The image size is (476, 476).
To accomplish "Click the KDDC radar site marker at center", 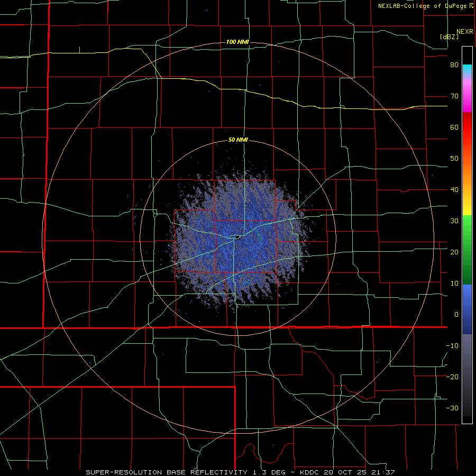I will pos(237,237).
